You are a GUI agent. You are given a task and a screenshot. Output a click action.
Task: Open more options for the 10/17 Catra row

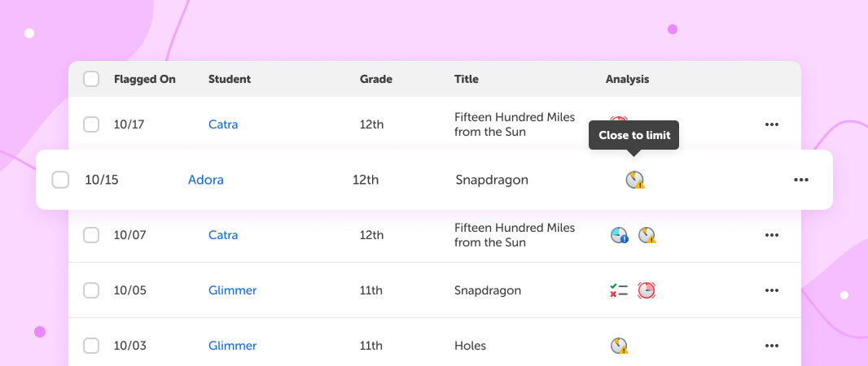coord(772,124)
